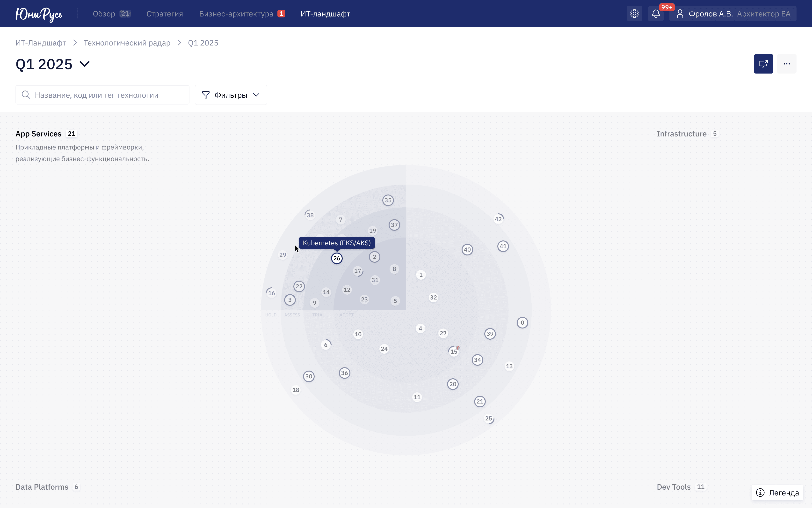Select radar blip 39
The width and height of the screenshot is (812, 508).
(x=490, y=334)
